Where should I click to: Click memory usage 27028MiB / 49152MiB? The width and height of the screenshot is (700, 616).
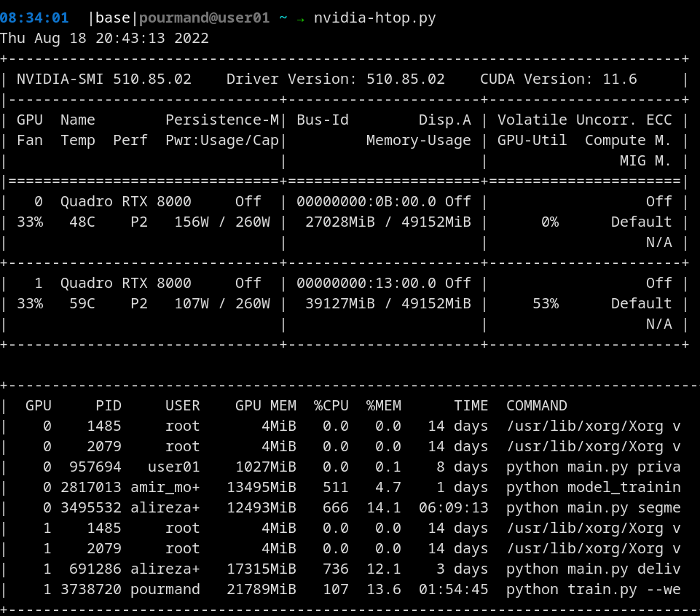click(x=388, y=222)
